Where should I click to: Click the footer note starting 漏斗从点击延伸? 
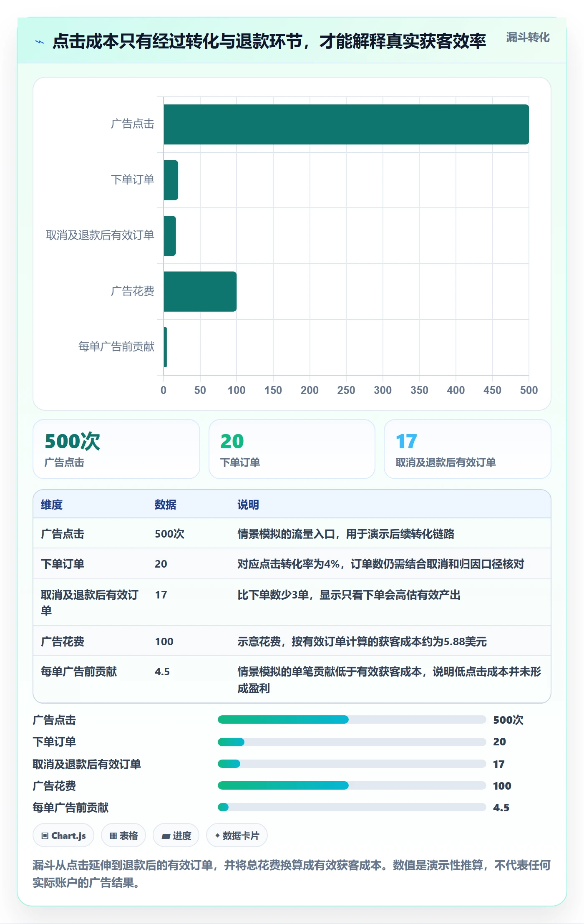click(292, 874)
